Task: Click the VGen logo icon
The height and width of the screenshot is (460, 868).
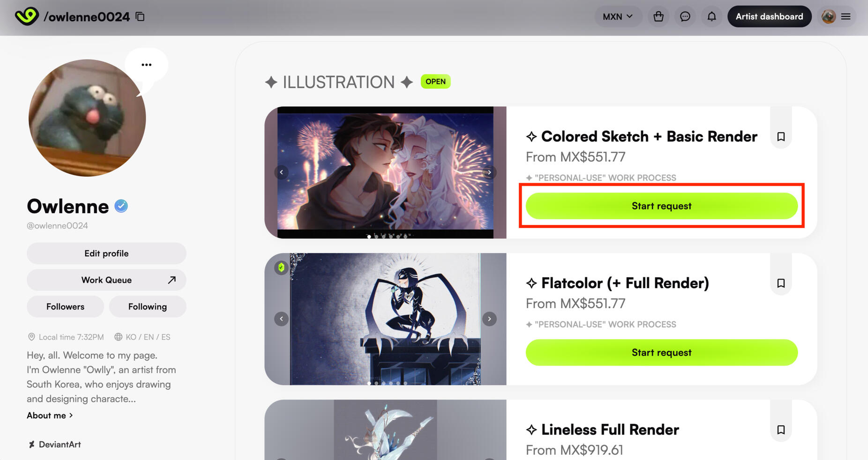Action: (27, 16)
